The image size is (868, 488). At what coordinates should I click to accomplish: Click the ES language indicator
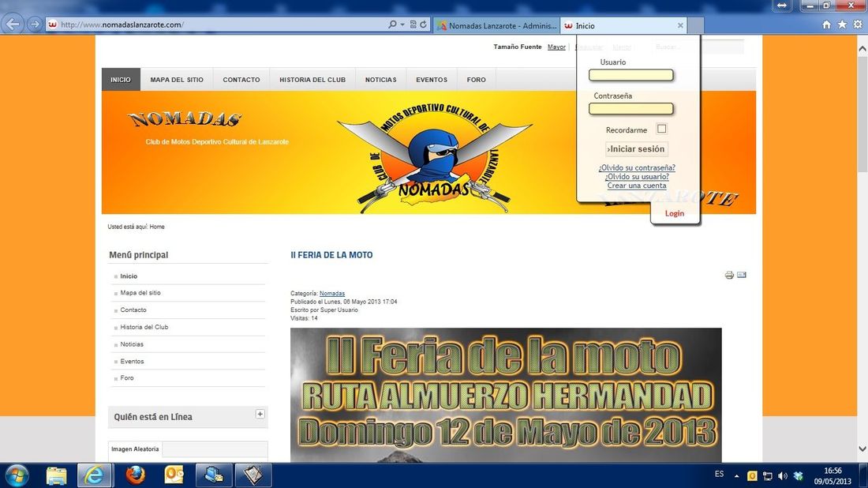coord(719,474)
